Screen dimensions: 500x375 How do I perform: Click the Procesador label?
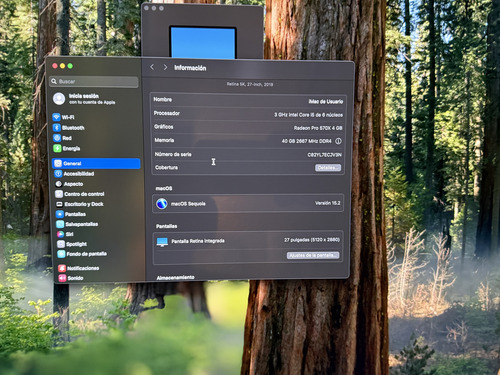click(x=167, y=113)
